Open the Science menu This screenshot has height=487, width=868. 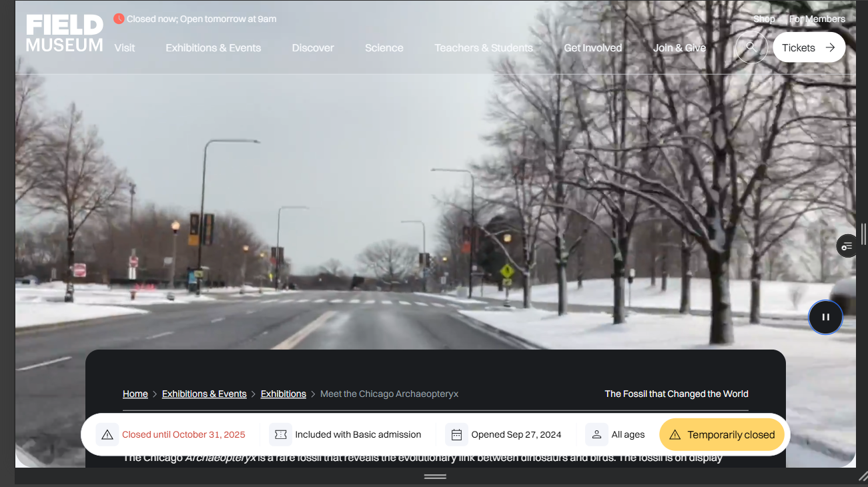pos(384,48)
